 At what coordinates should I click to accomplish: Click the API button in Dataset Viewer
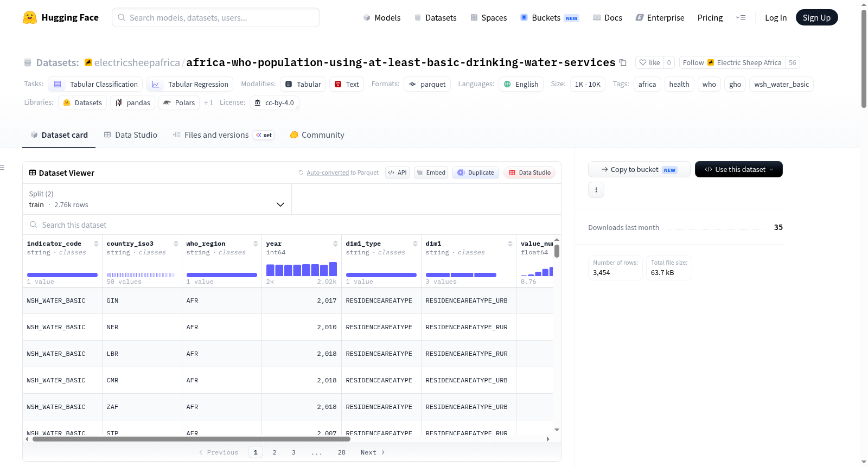click(397, 172)
